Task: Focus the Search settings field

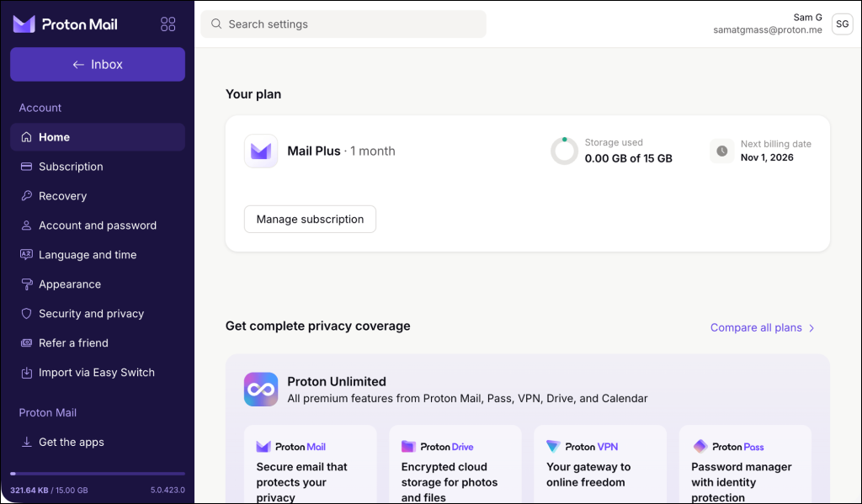Action: (343, 24)
